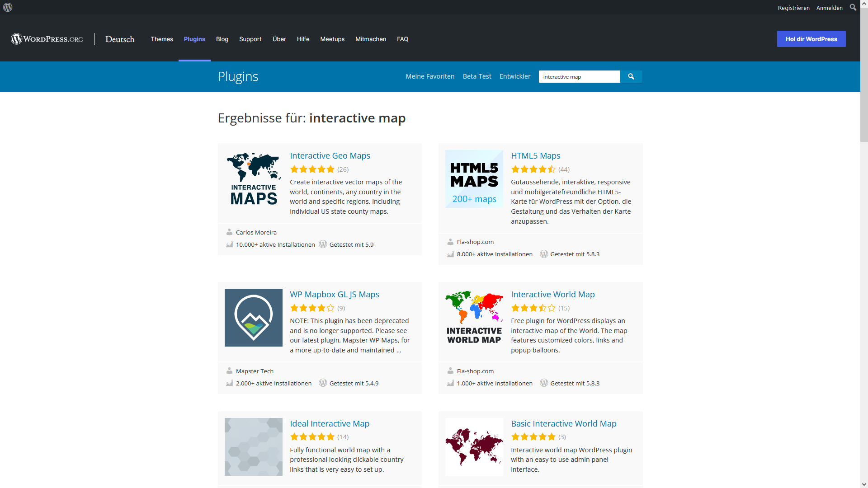Click Carlos Moreira author name
Screen dimensions: 868x488
pos(256,232)
